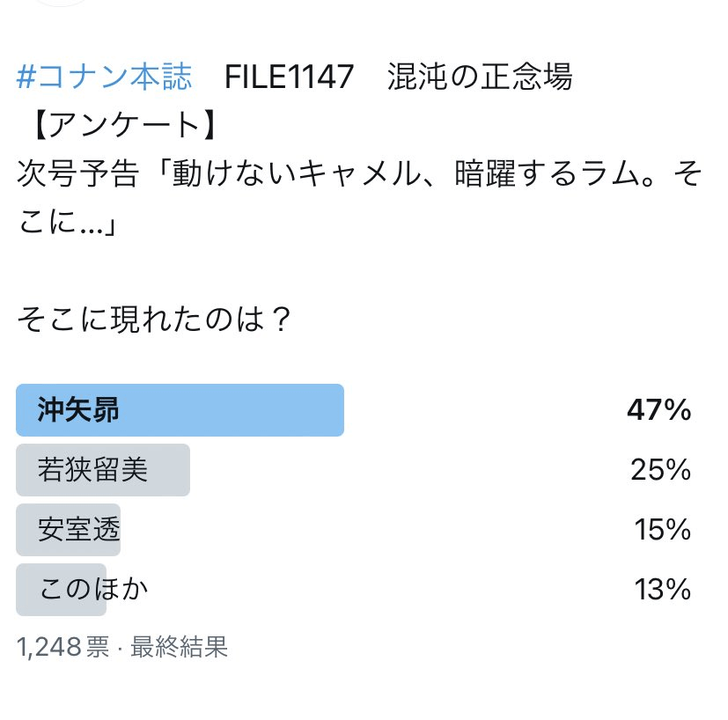Click the このほか option name text
Viewport: 728px width, 720px height.
point(93,589)
